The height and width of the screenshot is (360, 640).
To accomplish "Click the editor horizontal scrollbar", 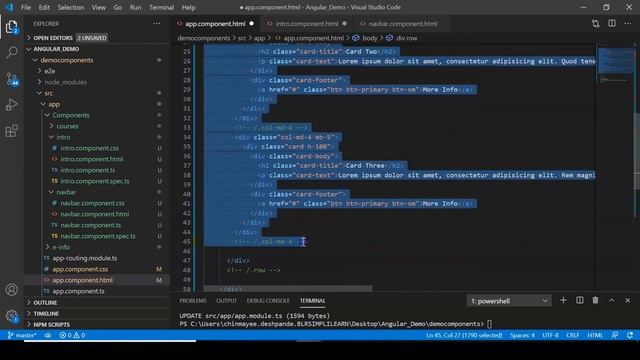I will (x=288, y=289).
